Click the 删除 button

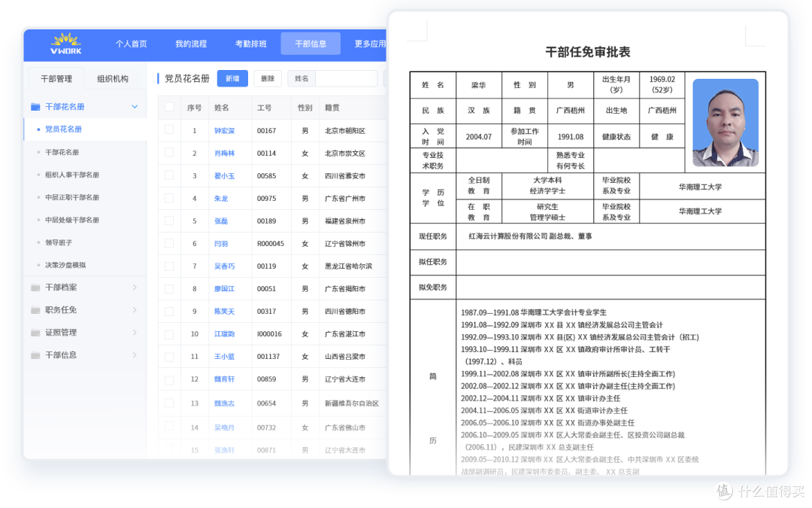tap(268, 78)
